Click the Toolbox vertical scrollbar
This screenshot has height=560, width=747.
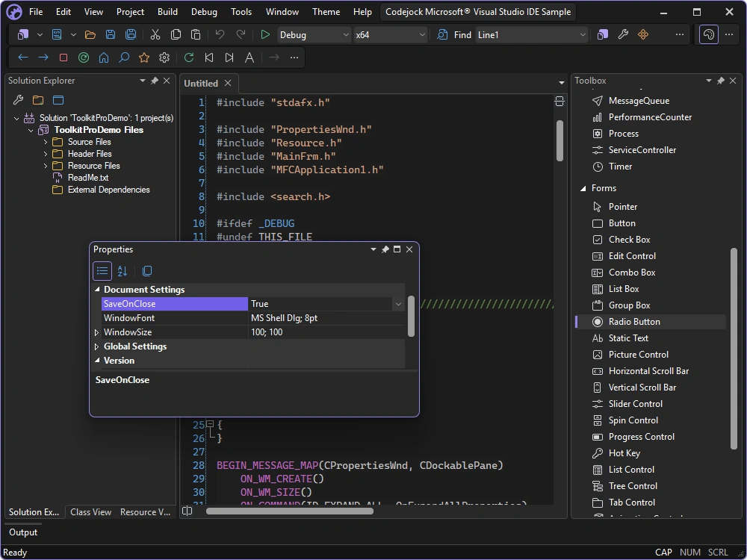click(x=734, y=349)
